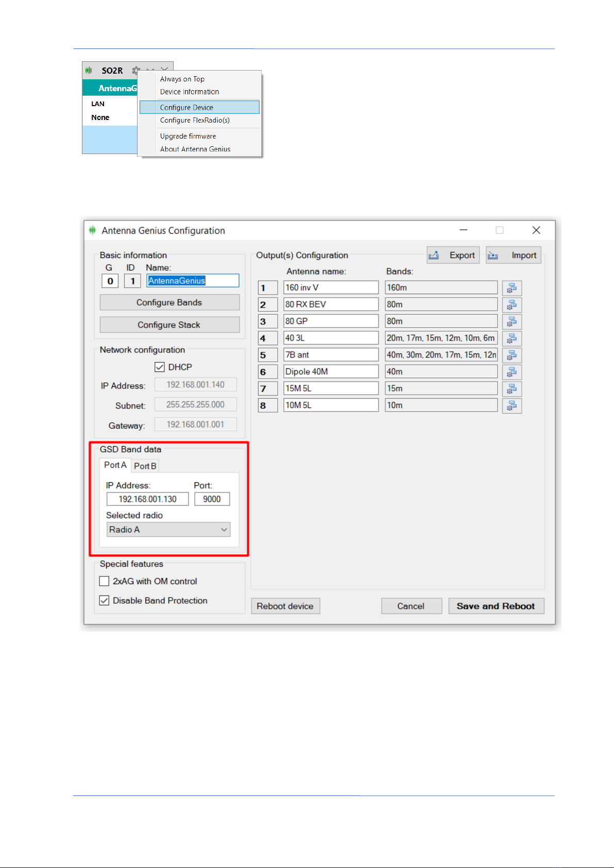Click the Configure Stack button
The image size is (614, 868).
tap(169, 325)
